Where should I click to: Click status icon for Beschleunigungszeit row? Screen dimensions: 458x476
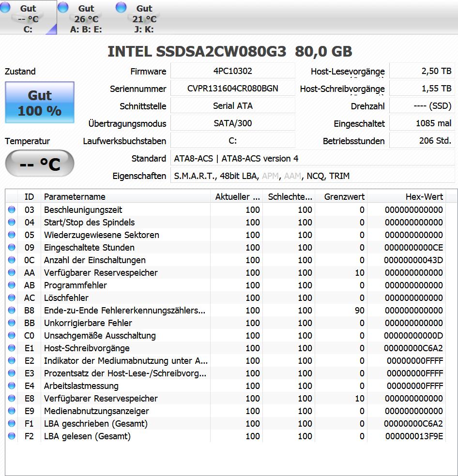pos(12,209)
